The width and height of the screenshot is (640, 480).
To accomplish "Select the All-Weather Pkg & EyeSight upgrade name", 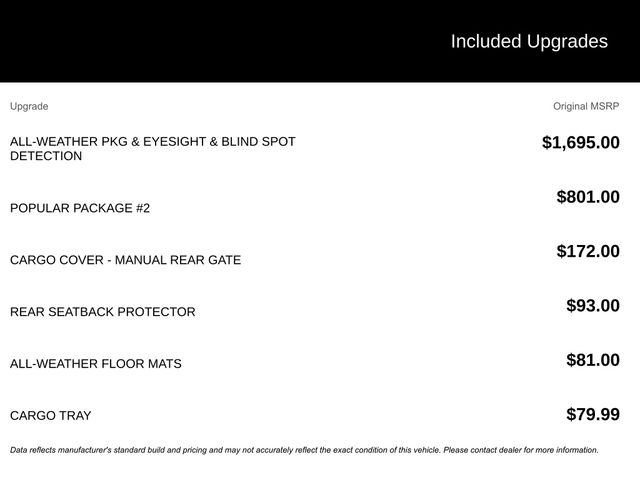I will pyautogui.click(x=152, y=142).
